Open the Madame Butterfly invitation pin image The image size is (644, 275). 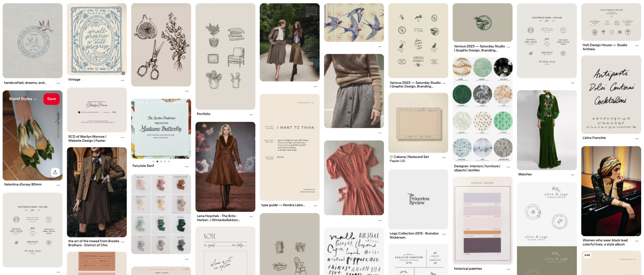pos(161,128)
